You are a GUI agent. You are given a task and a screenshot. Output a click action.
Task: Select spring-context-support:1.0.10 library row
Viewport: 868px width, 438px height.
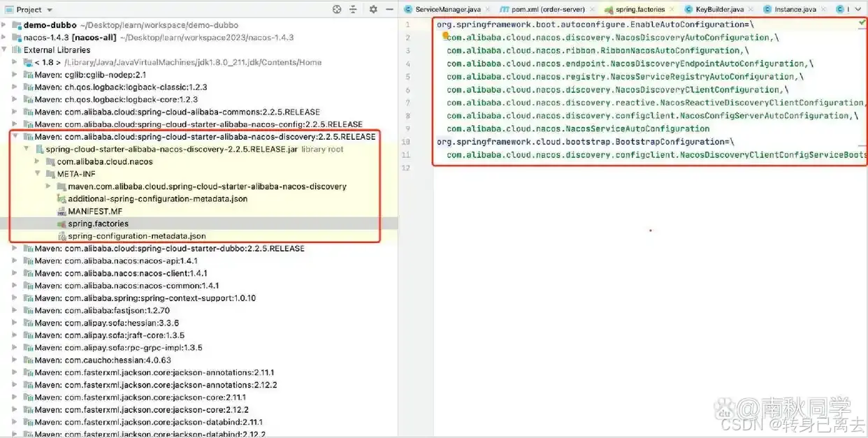199,298
